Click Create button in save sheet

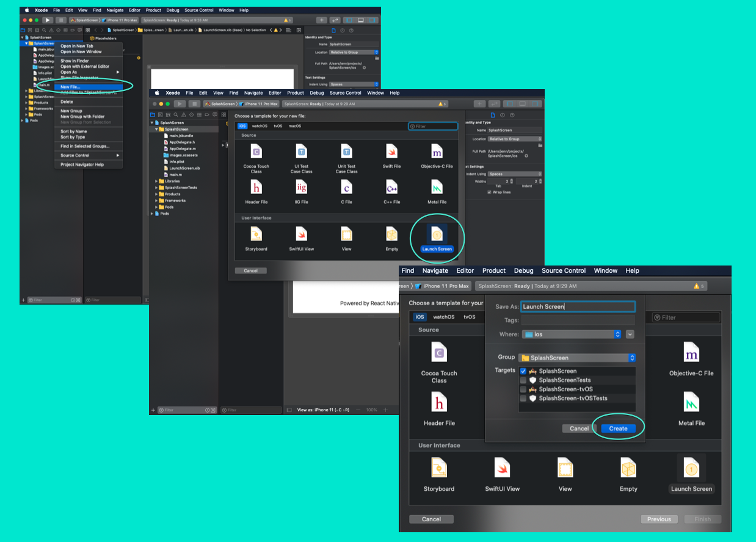click(x=618, y=428)
